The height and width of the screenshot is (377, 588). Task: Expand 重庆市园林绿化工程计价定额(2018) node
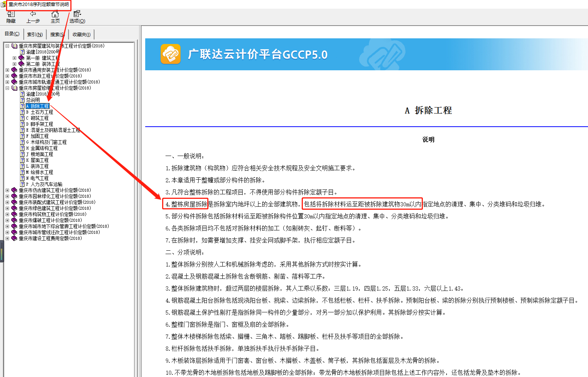7,196
